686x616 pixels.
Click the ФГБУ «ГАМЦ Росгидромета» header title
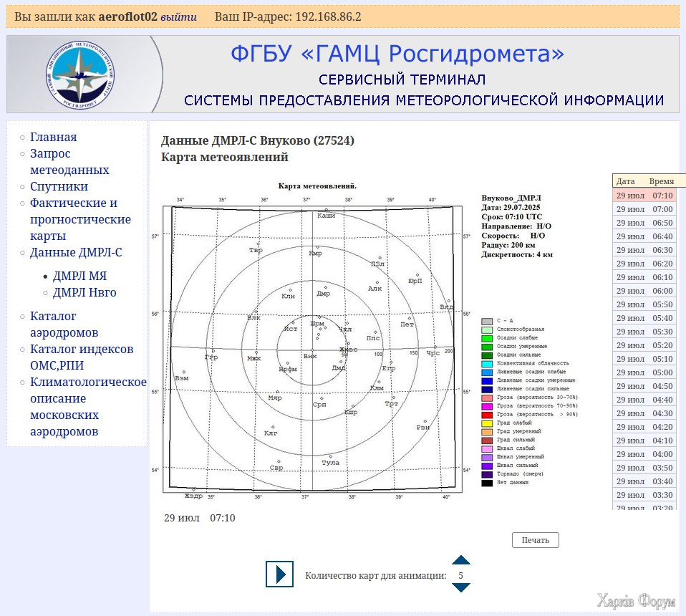click(x=397, y=54)
